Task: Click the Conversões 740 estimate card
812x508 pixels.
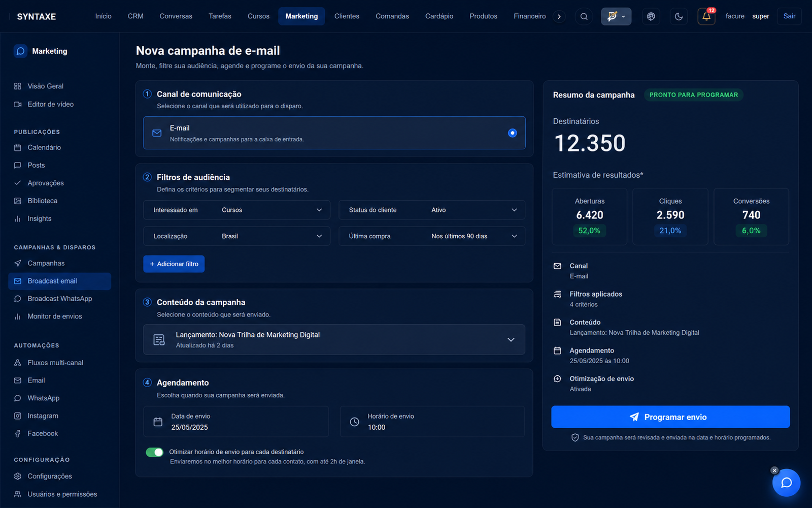Action: tap(751, 217)
